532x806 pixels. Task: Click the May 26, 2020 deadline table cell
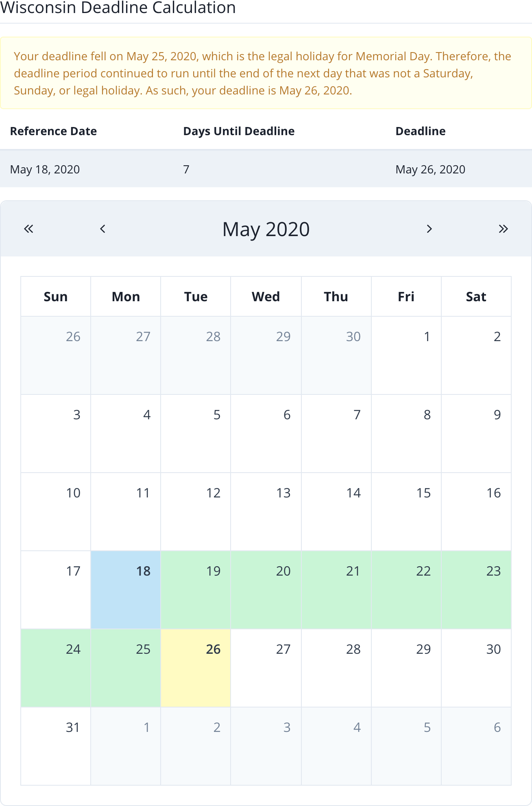430,169
